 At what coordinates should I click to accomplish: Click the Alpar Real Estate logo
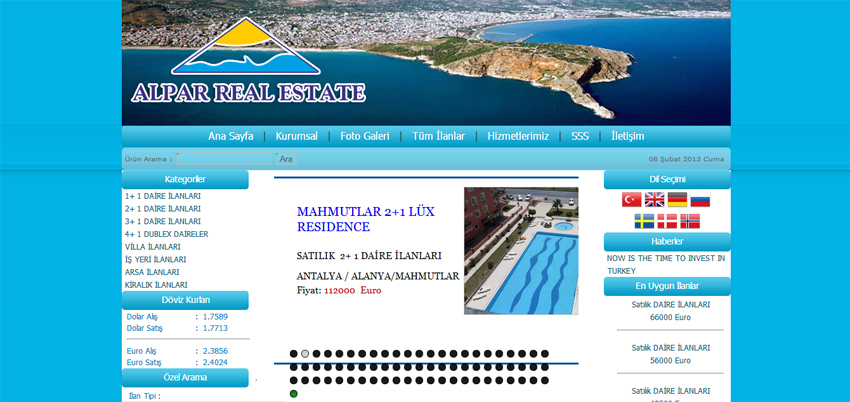[x=247, y=61]
